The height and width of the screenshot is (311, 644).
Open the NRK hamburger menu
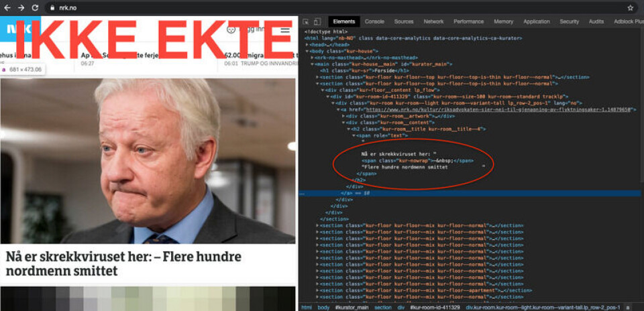pyautogui.click(x=285, y=30)
